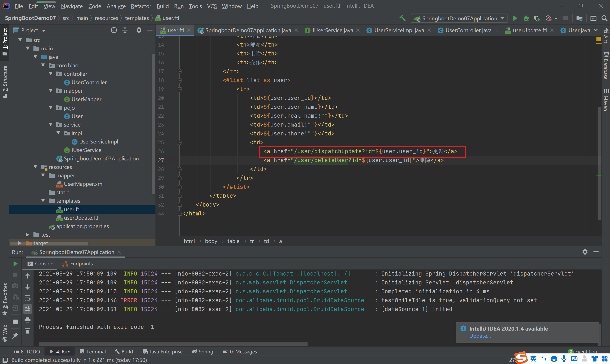Toggle soft-wrap in Run console
The image size is (610, 364).
click(x=28, y=298)
